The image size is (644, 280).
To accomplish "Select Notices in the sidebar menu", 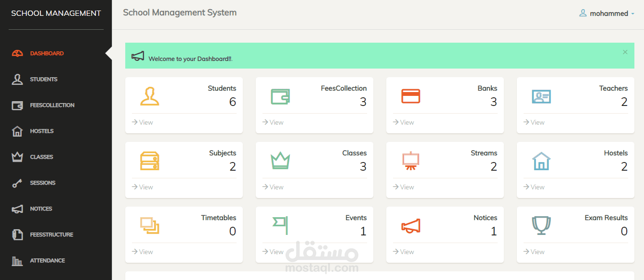I will click(x=41, y=209).
